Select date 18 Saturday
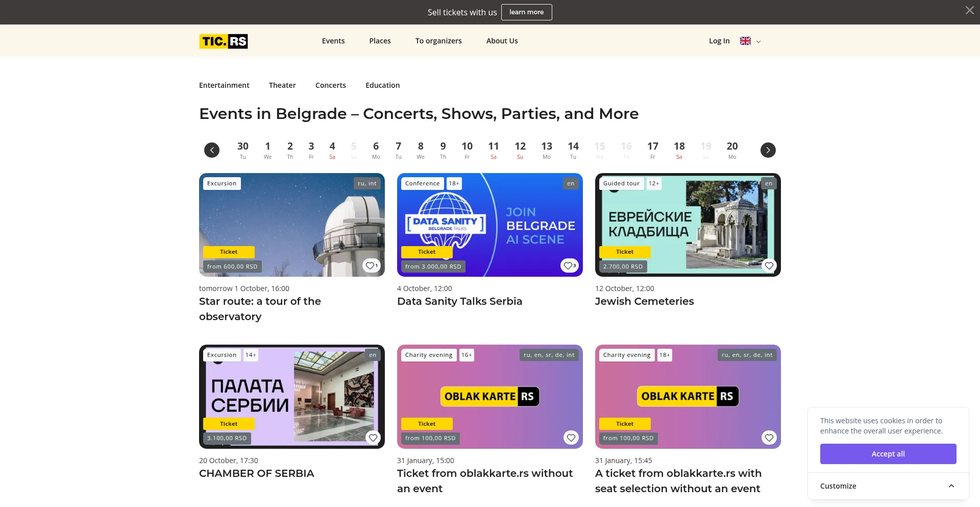980x507 pixels. [679, 150]
